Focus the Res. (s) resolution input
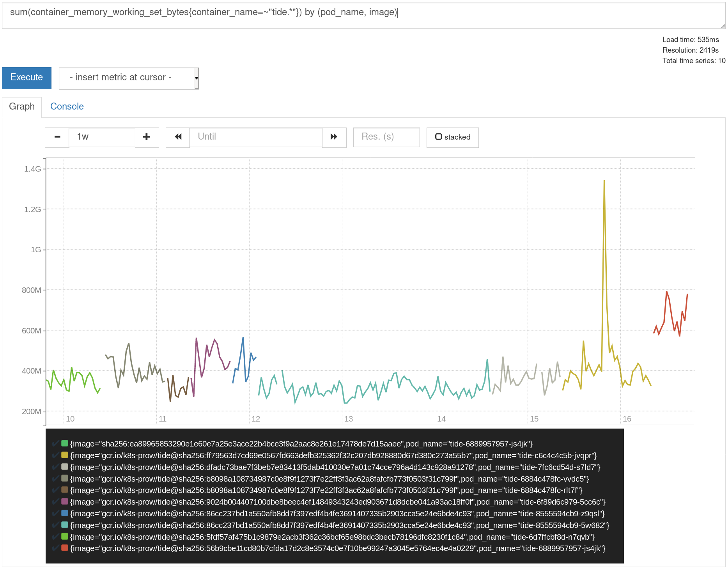This screenshot has height=567, width=728. click(386, 137)
